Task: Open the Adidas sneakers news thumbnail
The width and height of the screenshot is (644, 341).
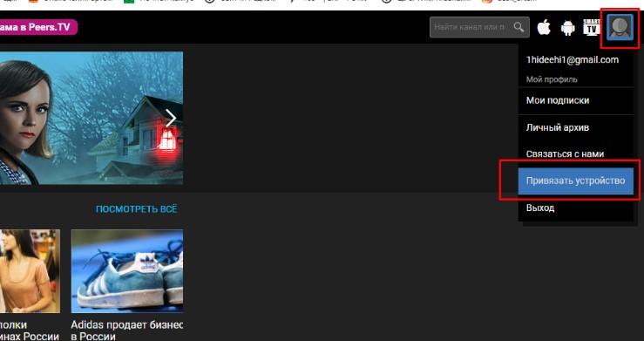Action: coord(127,271)
